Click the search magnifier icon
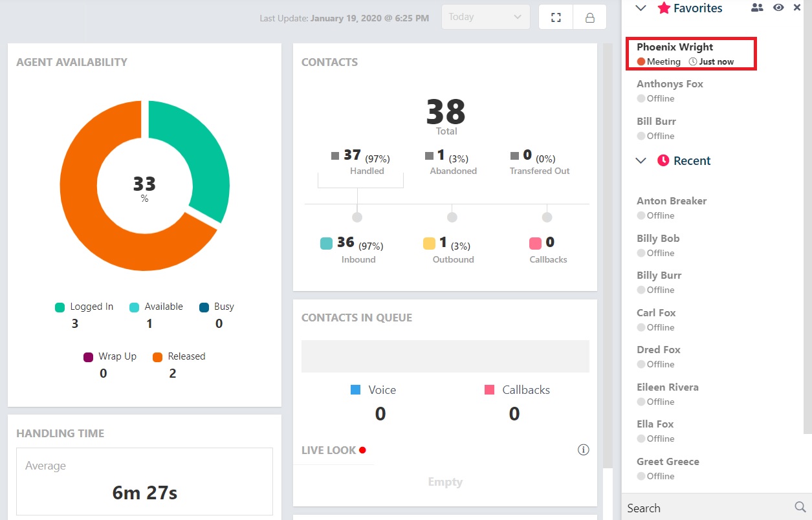This screenshot has height=520, width=812. 800,507
